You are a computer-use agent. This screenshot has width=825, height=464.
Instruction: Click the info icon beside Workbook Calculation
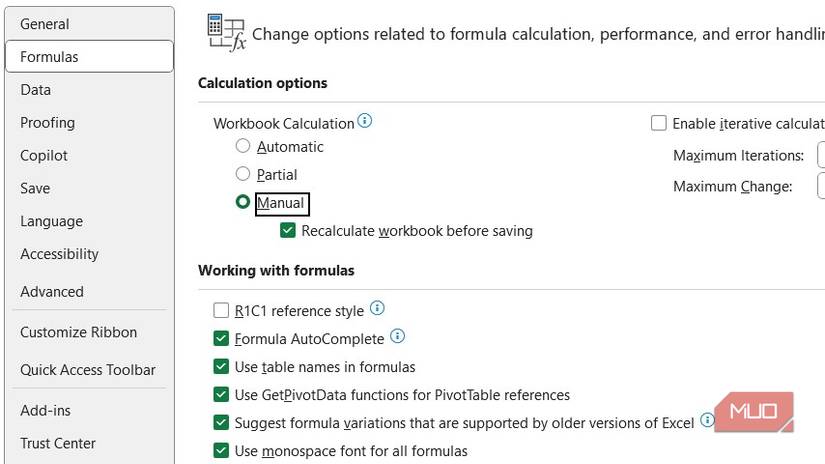point(365,122)
